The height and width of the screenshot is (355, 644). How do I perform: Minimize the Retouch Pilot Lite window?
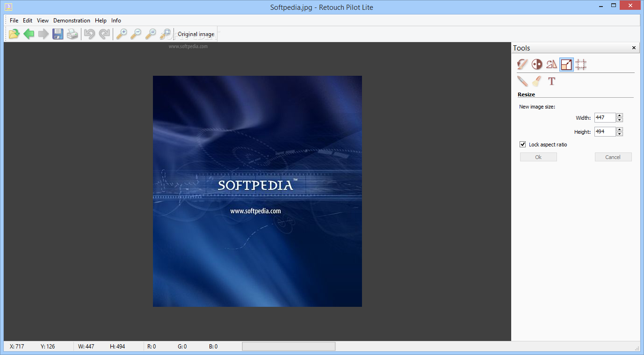601,6
